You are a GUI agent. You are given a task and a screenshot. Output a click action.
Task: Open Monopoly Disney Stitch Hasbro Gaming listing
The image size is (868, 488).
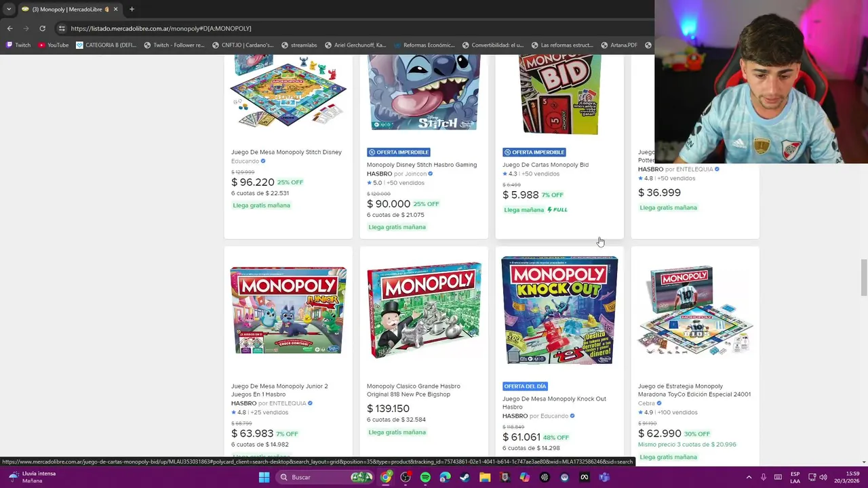(x=422, y=165)
